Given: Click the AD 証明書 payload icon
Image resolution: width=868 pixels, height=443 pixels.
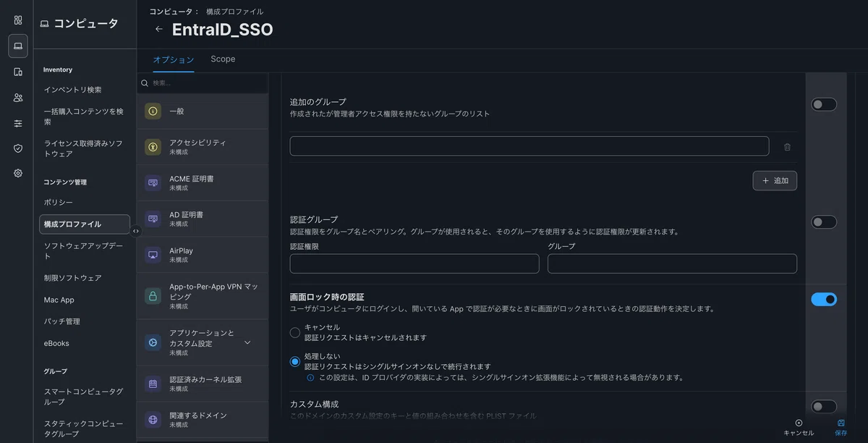Looking at the screenshot, I should click(153, 219).
